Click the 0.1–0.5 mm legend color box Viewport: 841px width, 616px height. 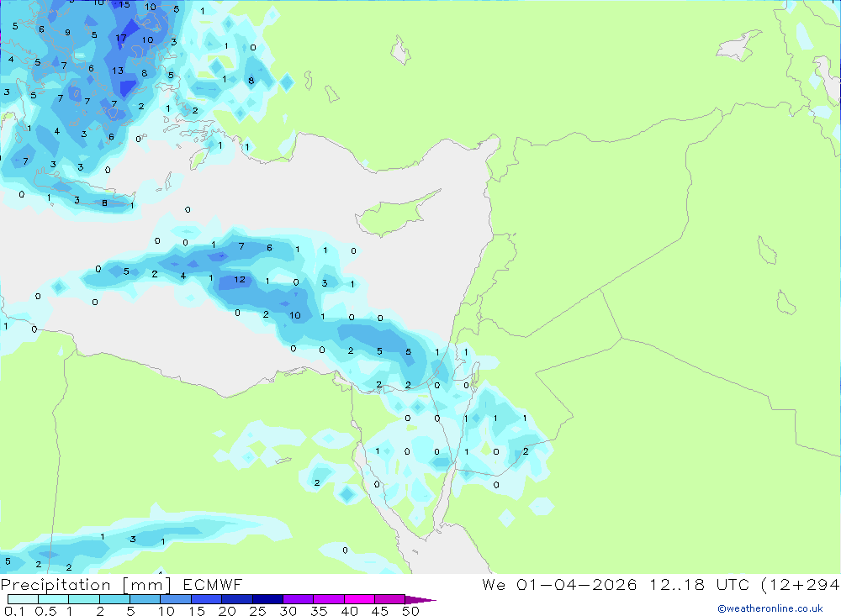pos(23,599)
